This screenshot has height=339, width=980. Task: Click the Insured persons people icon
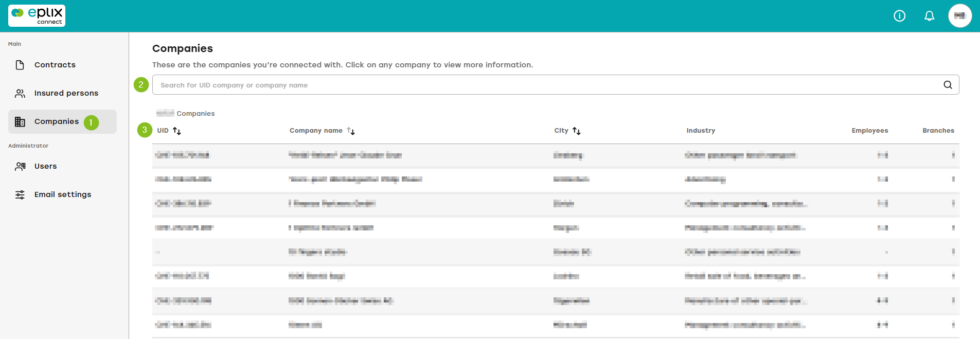(x=20, y=93)
